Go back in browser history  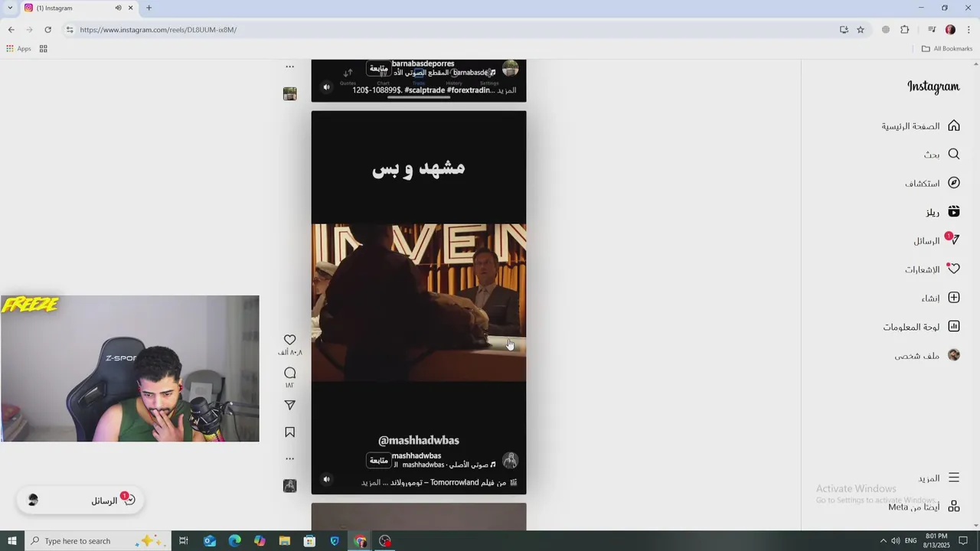click(x=11, y=29)
